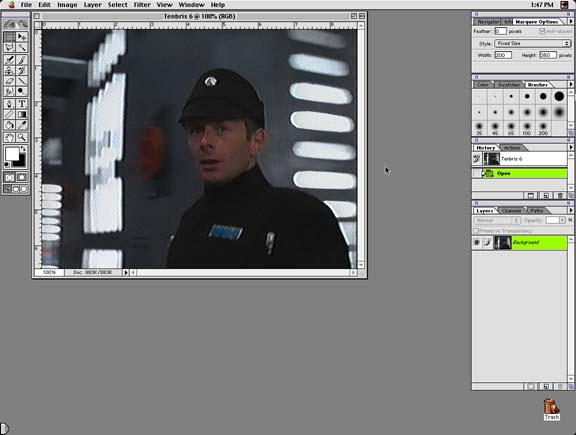The image size is (576, 435).
Task: Switch to the Paths tab
Action: tap(537, 211)
